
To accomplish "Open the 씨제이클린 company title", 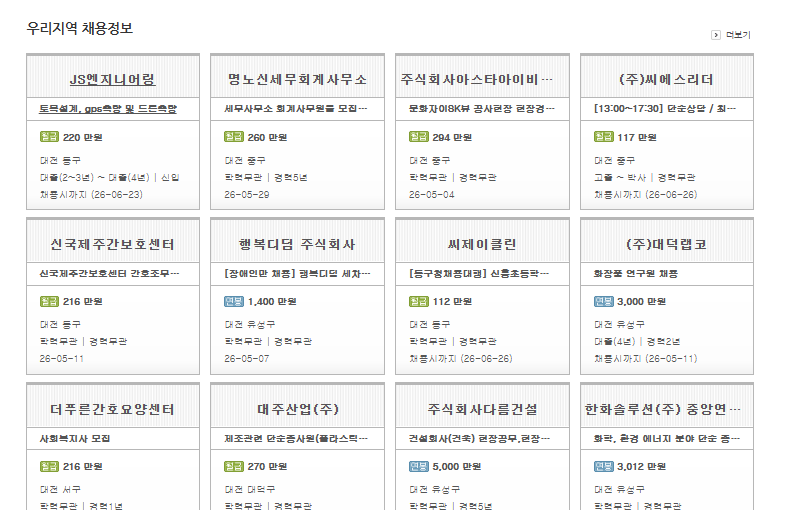I will pos(482,244).
